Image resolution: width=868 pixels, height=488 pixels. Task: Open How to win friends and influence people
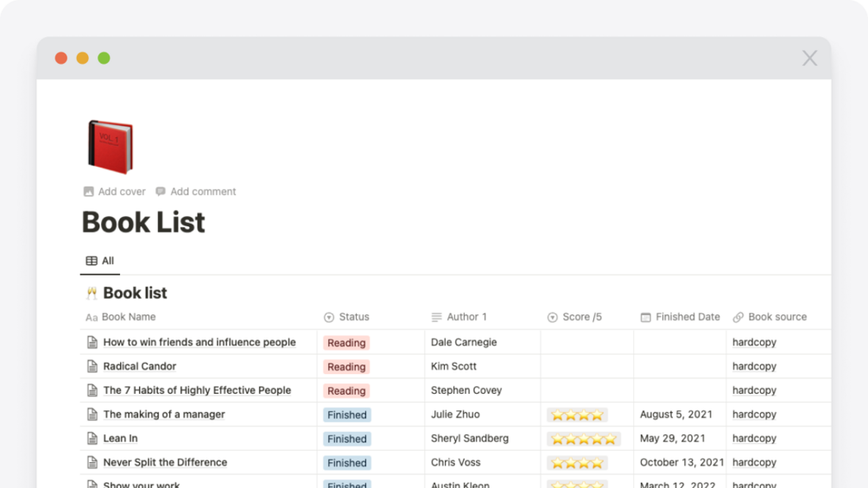200,342
